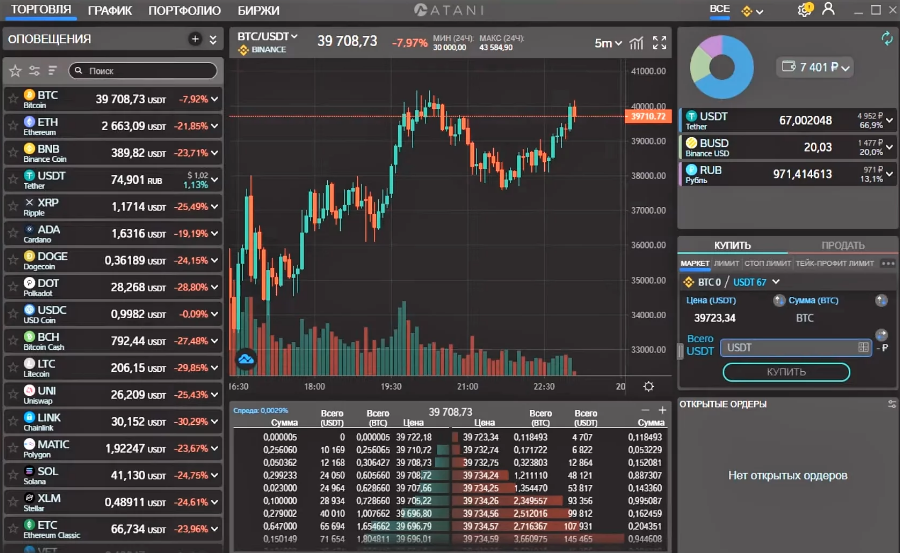Click the Купить order button

786,372
